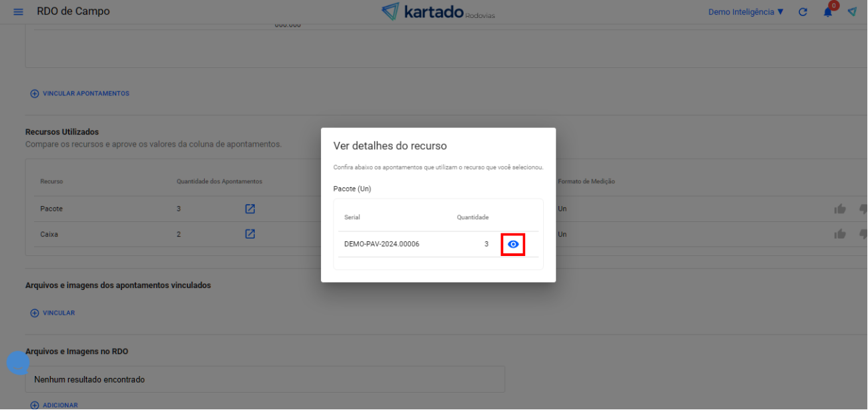868x410 pixels.
Task: Reject the Pacote row with thumbs down
Action: tap(863, 209)
